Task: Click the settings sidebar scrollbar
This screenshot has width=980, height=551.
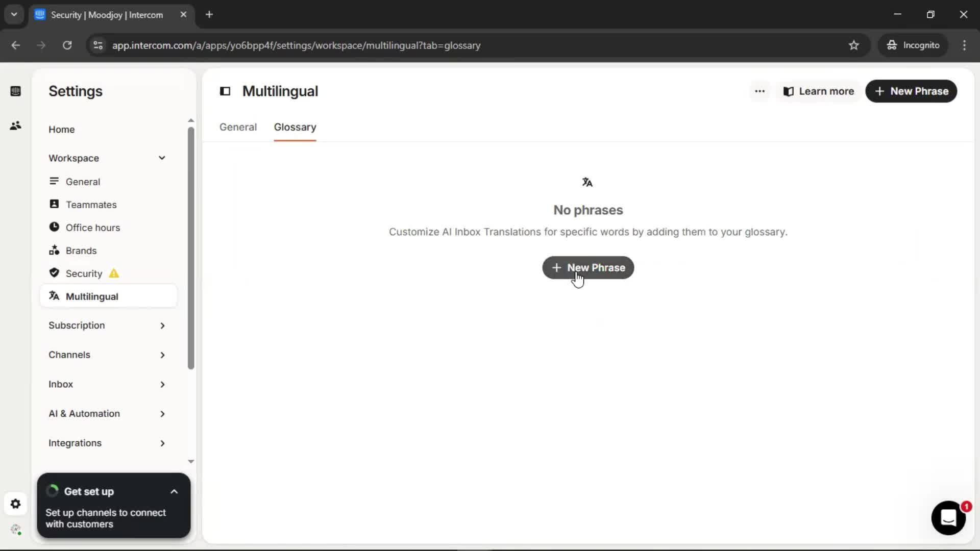Action: click(x=191, y=248)
